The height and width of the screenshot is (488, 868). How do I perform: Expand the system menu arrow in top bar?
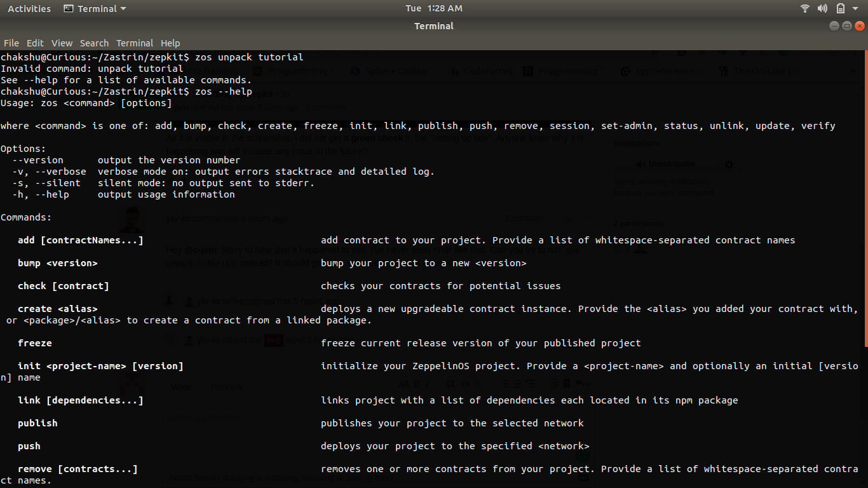857,9
